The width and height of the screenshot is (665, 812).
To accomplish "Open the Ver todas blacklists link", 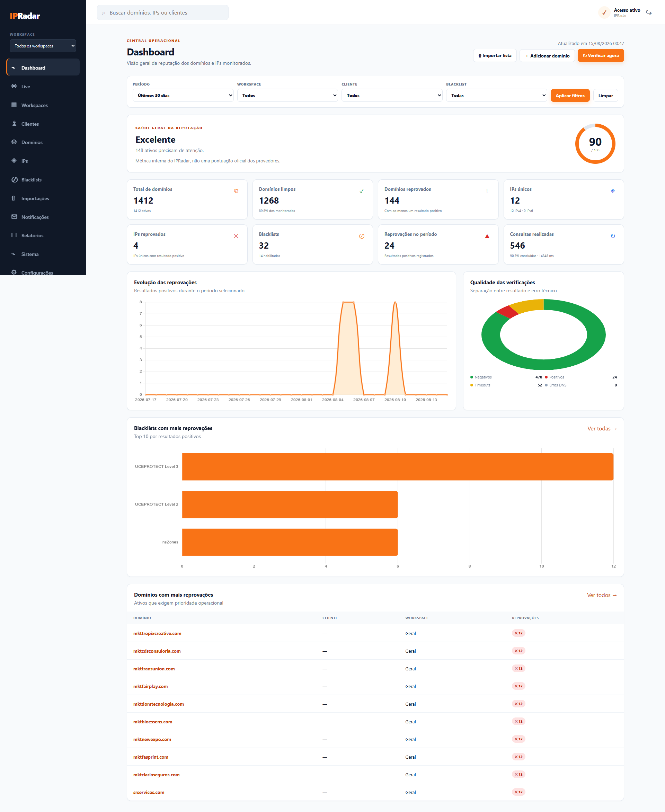I will tap(602, 429).
